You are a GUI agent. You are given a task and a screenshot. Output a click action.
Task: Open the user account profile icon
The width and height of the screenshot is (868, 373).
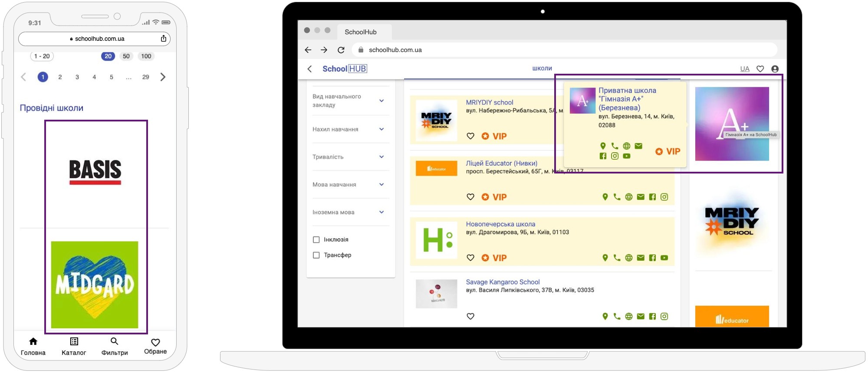click(x=775, y=69)
